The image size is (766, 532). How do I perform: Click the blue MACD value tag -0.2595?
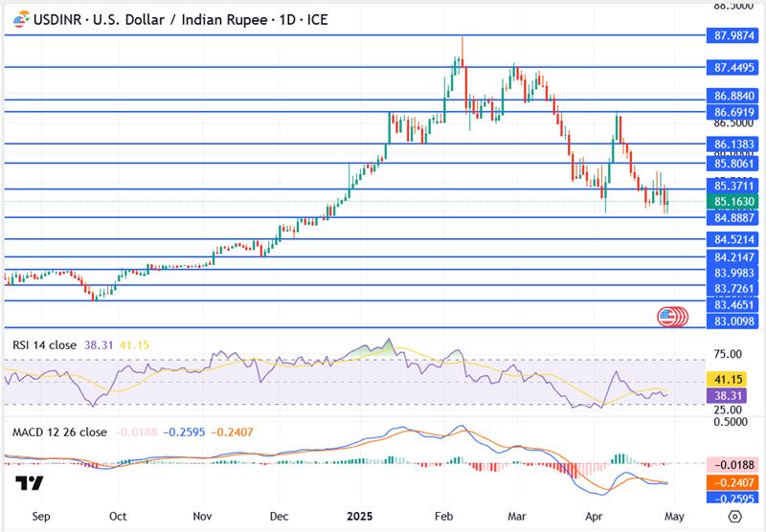[x=734, y=498]
